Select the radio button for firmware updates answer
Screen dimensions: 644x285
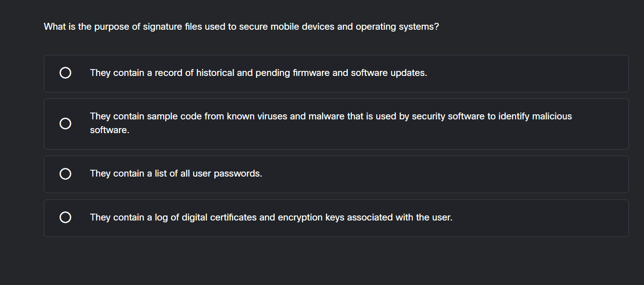tap(65, 73)
